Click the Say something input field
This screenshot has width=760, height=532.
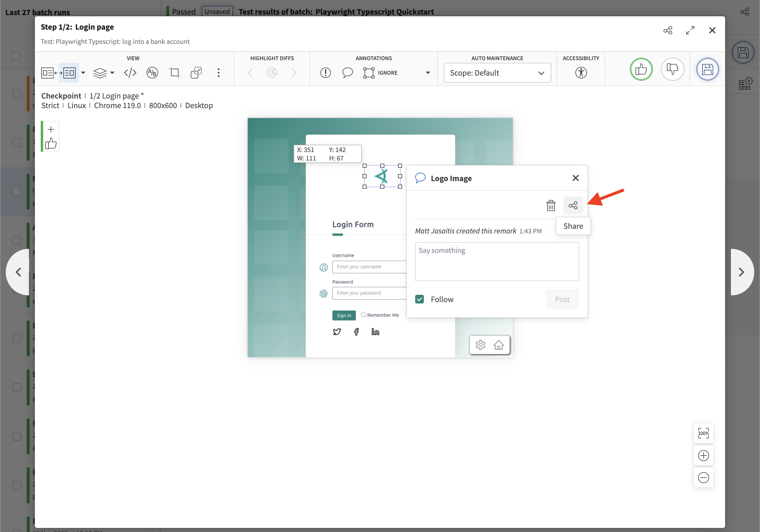coord(497,262)
